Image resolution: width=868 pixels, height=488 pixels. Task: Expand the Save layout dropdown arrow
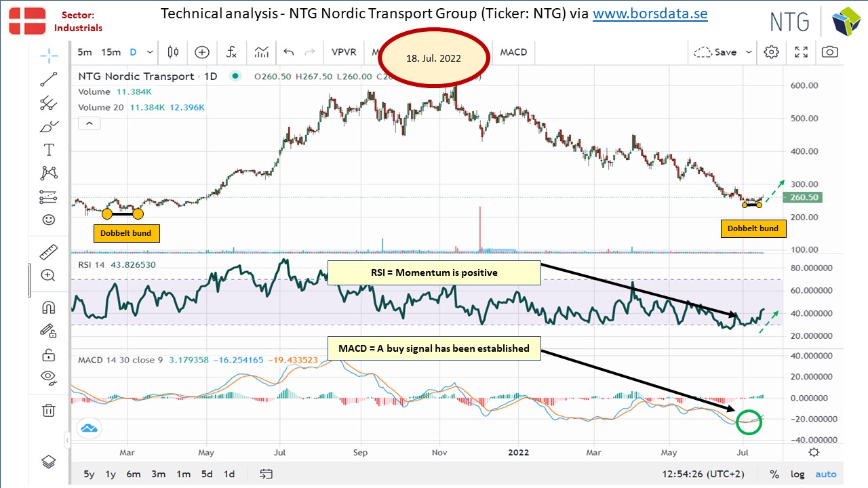click(749, 52)
